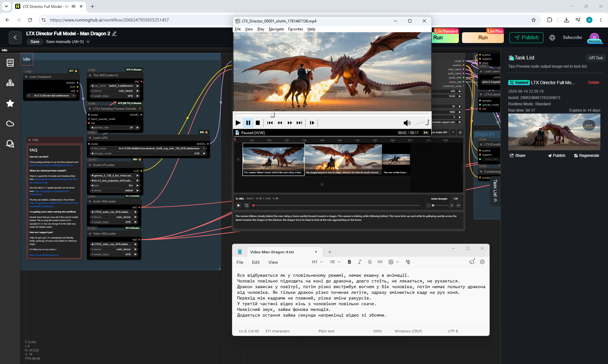Share the task result
The image size is (608, 364).
[x=517, y=156]
